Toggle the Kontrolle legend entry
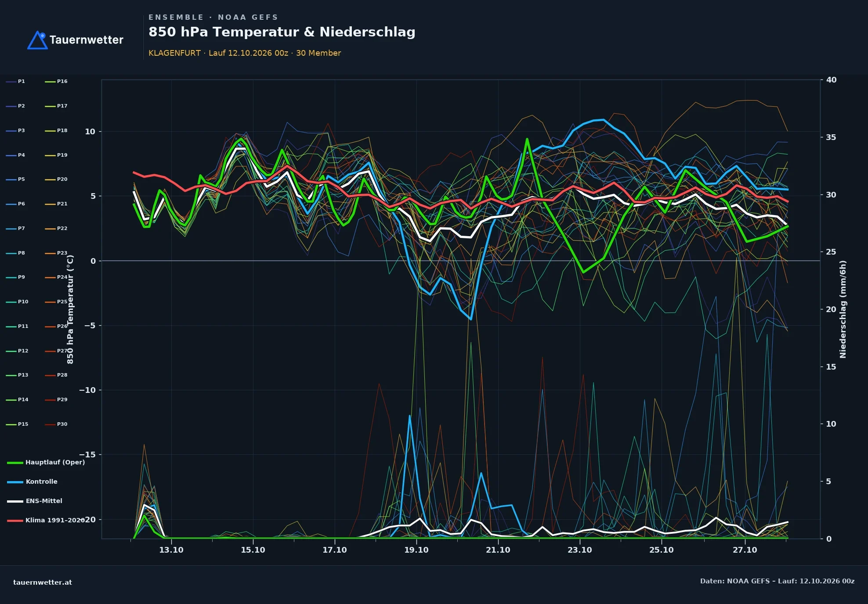Viewport: 868px width, 604px height. tap(32, 482)
